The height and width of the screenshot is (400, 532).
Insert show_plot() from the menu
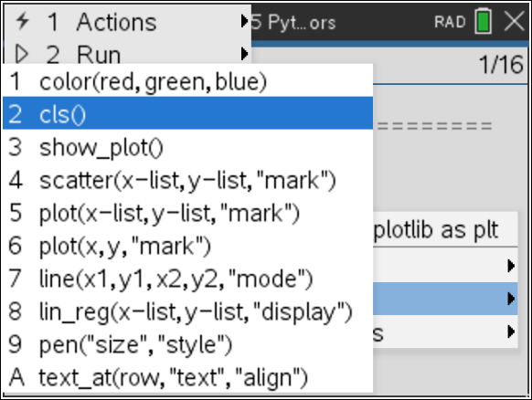pos(187,147)
